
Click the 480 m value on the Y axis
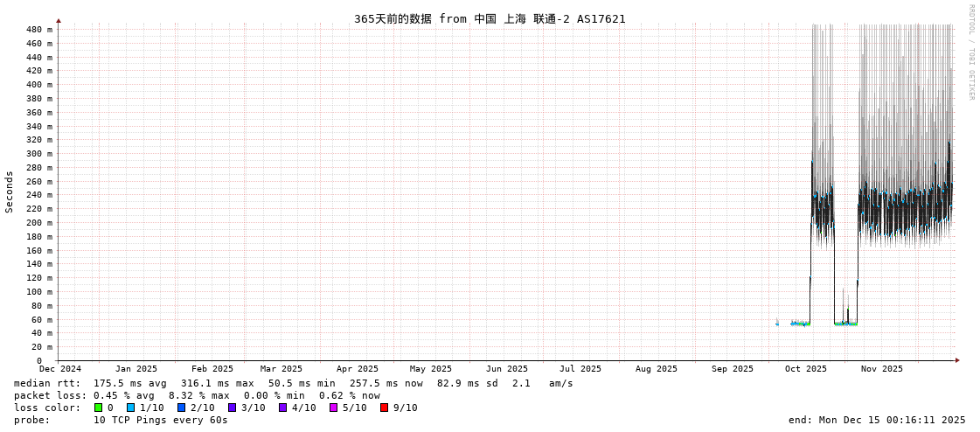click(39, 30)
